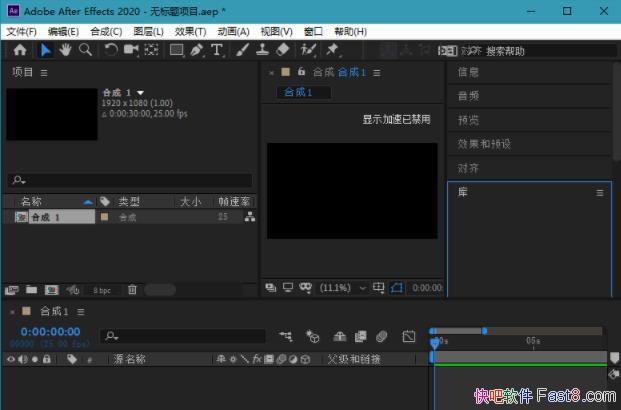Select the Hand tool
Screen dimensions: 621x410
[65, 50]
